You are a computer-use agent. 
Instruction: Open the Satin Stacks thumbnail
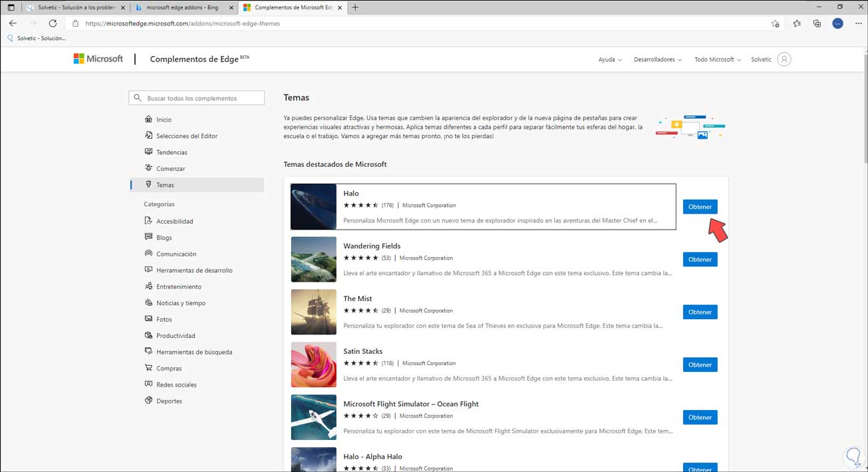click(314, 365)
